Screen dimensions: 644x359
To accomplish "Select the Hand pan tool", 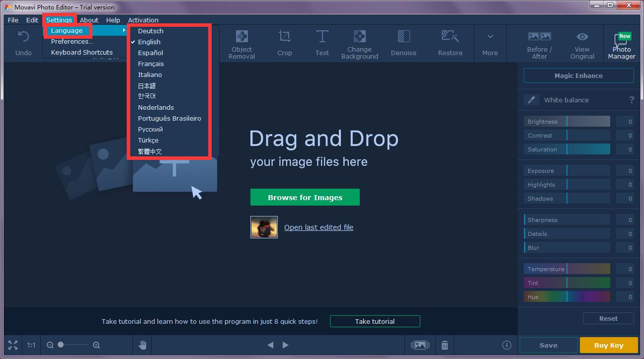I will pyautogui.click(x=143, y=345).
